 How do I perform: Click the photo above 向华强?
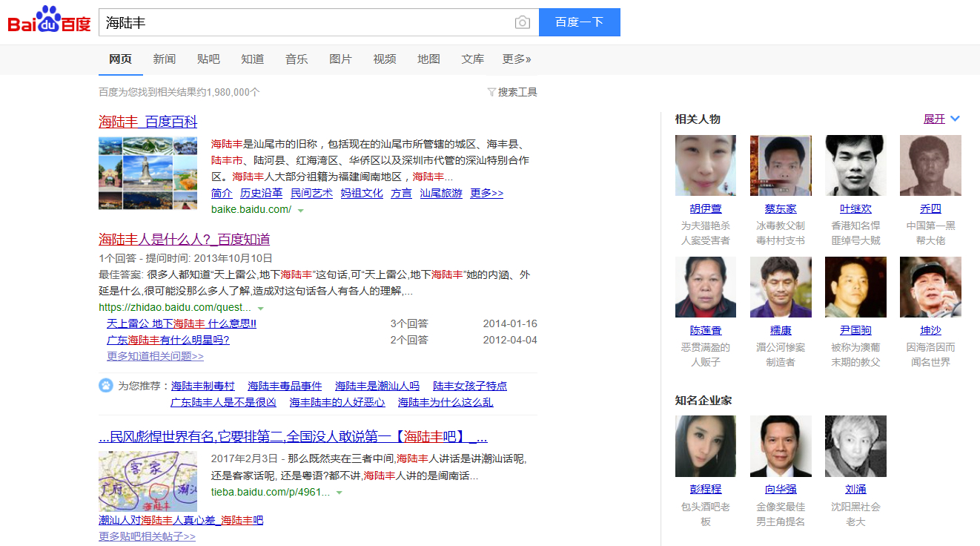[x=781, y=446]
